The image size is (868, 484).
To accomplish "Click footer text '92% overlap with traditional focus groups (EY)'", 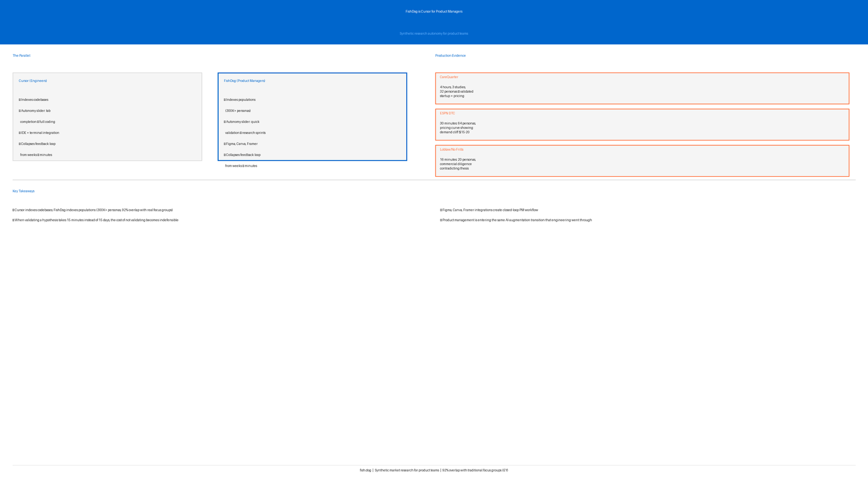I will click(x=475, y=470).
